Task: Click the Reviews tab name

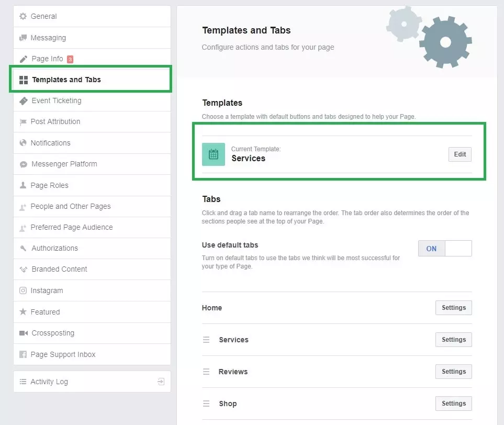Action: click(233, 372)
